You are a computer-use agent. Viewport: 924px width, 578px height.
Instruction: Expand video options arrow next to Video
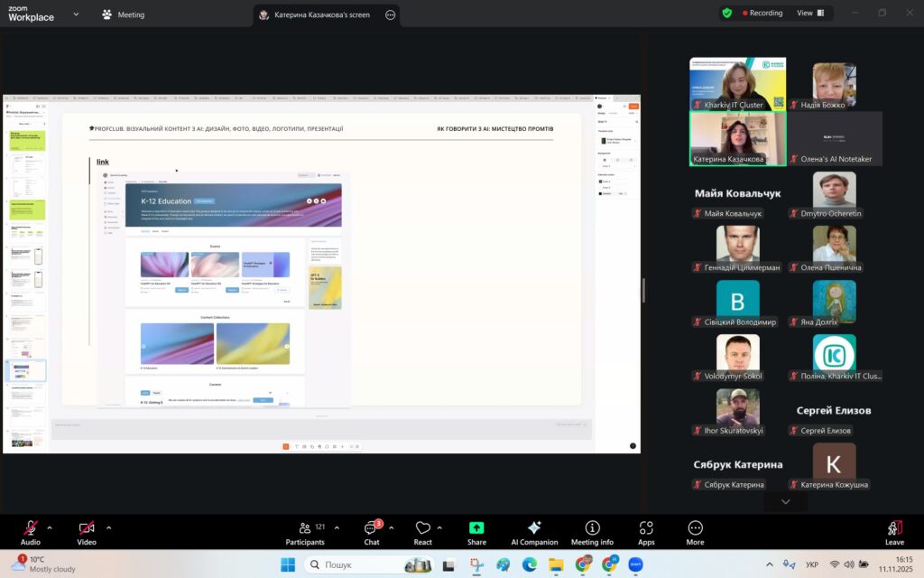pos(108,527)
